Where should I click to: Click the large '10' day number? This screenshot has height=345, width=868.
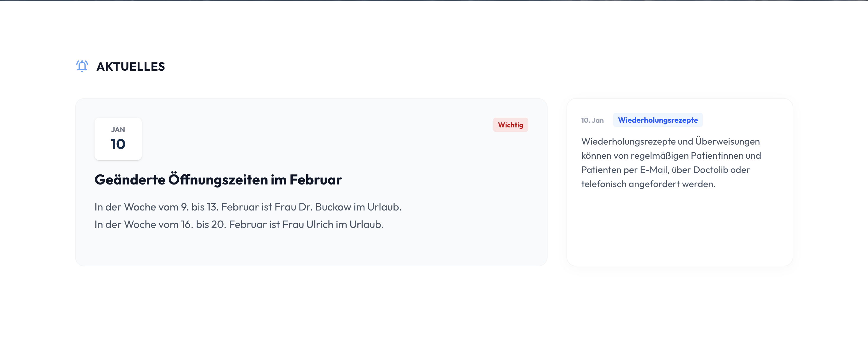pos(118,144)
